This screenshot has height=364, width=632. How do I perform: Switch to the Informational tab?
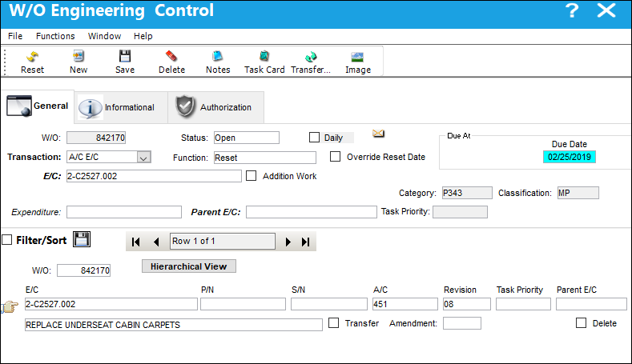pyautogui.click(x=121, y=107)
